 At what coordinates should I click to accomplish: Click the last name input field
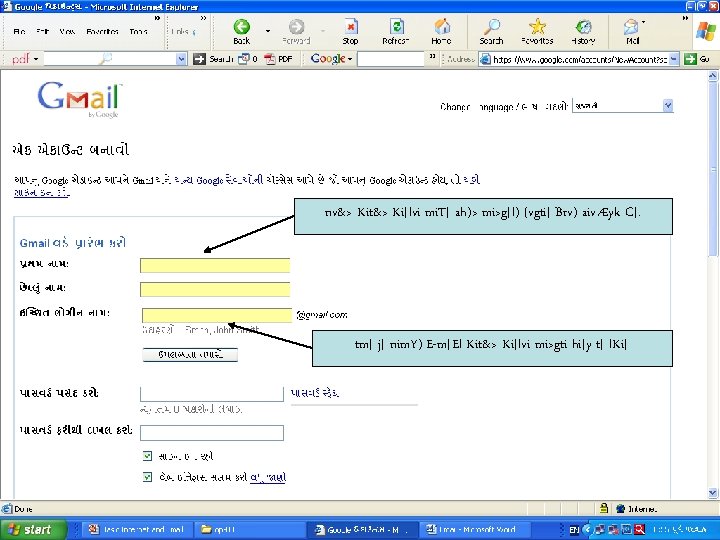coord(215,289)
